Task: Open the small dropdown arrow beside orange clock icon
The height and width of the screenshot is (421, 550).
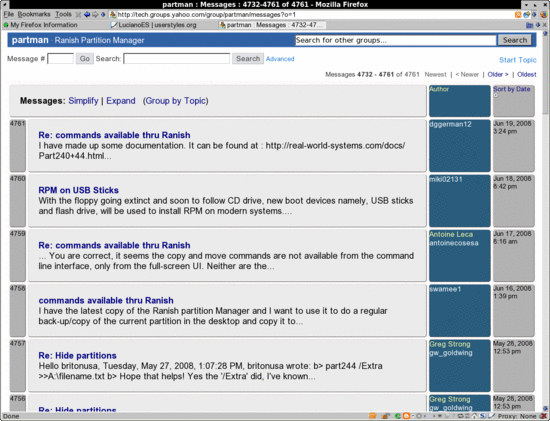Action: click(412, 416)
